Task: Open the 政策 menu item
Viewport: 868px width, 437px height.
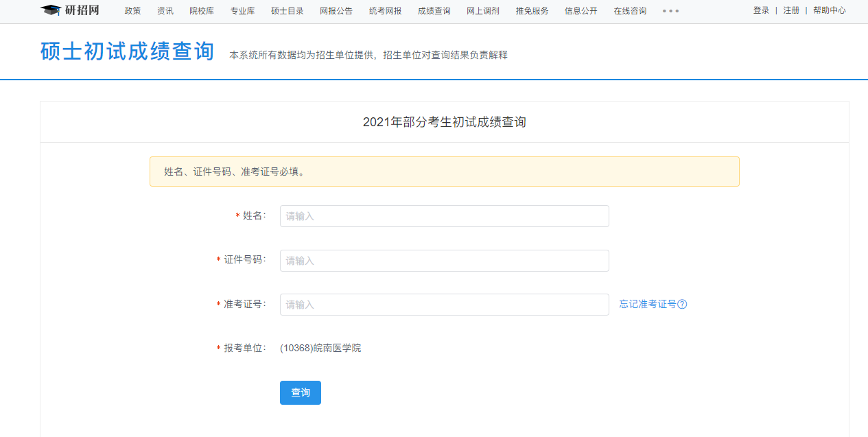Action: pyautogui.click(x=132, y=11)
